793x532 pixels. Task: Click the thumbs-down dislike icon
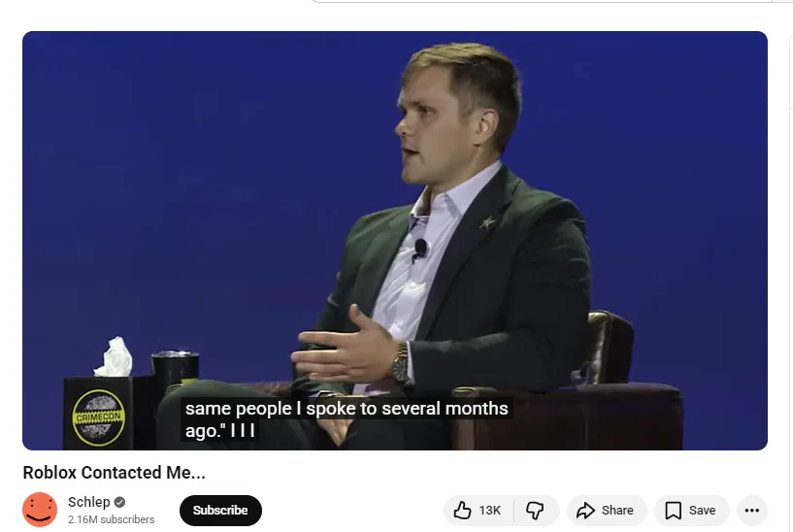click(x=535, y=511)
